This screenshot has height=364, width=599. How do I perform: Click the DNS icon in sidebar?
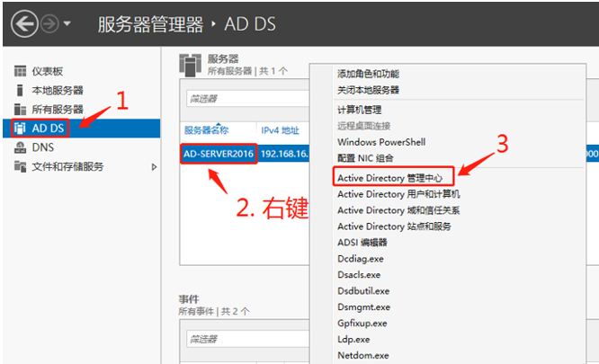point(21,147)
